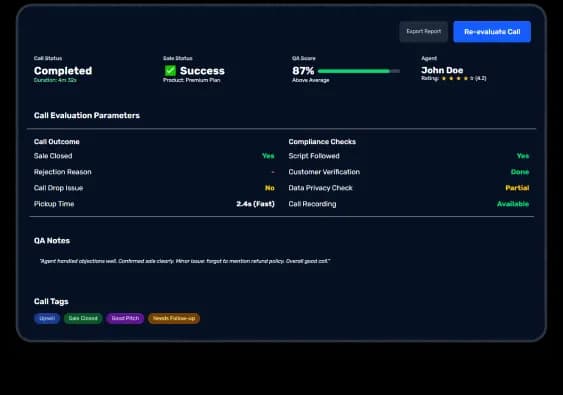Click the 2.4s (Fast) pickup time value
Image resolution: width=563 pixels, height=395 pixels.
[x=255, y=204]
